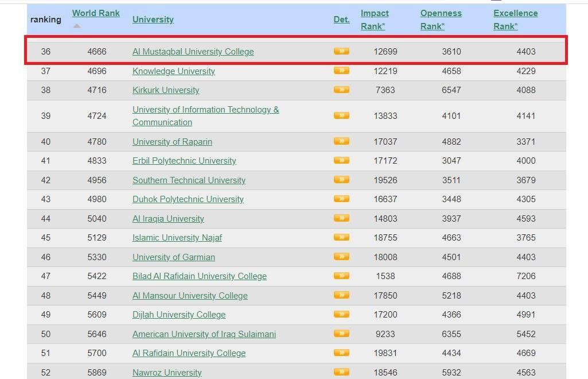Open details icon for Nawroz University
The width and height of the screenshot is (588, 379).
pyautogui.click(x=341, y=372)
